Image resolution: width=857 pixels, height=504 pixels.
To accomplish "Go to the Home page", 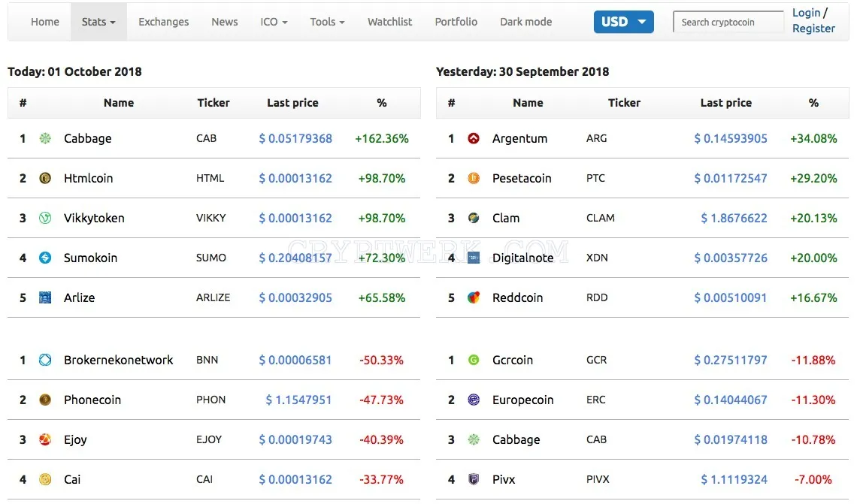I will [45, 22].
